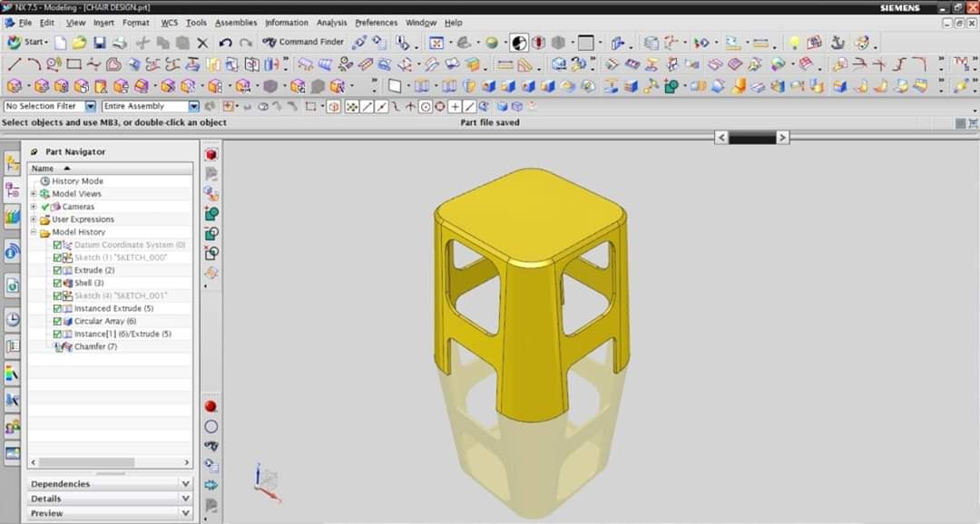Launch the Command Finder
The image size is (980, 524).
coord(303,42)
